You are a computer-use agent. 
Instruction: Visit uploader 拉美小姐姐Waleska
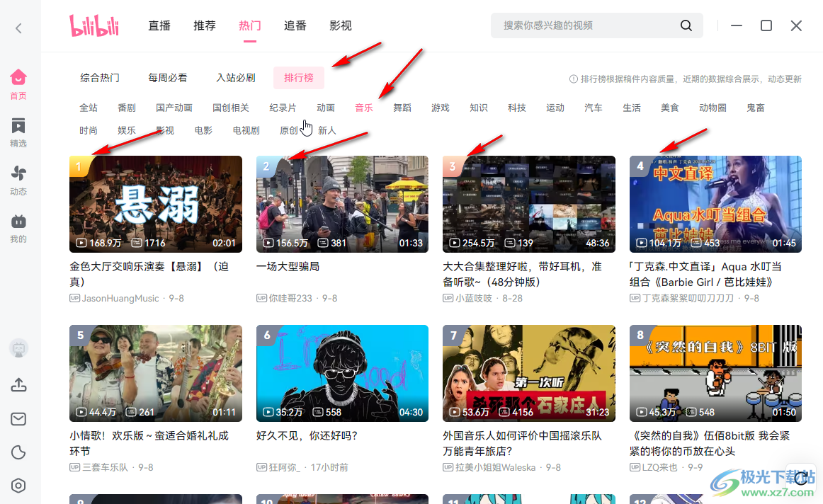coord(496,467)
